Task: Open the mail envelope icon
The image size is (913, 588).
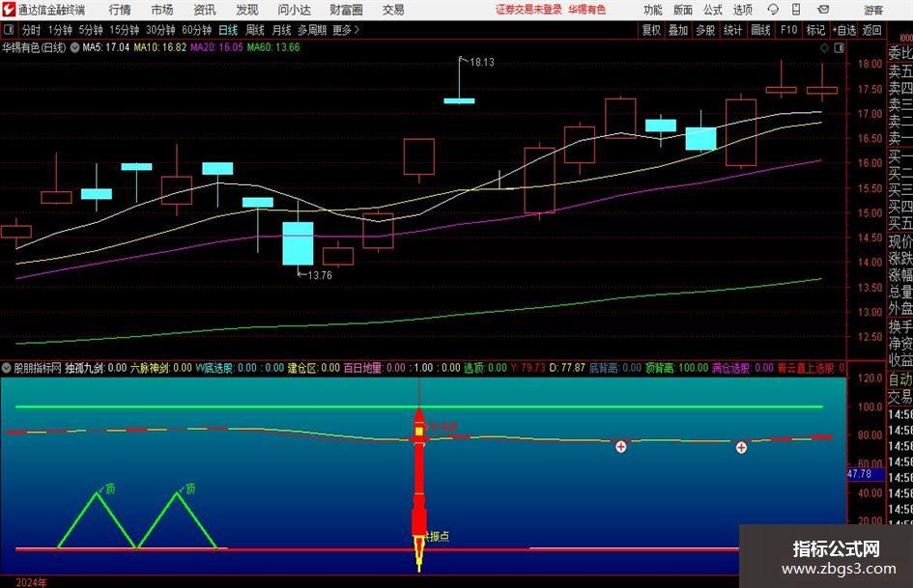Action: (x=823, y=10)
